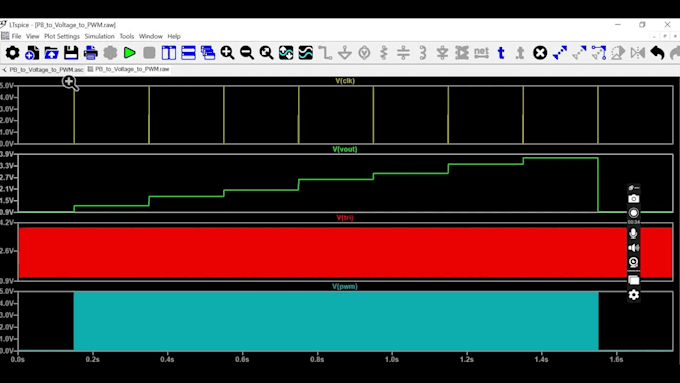This screenshot has width=680, height=383.
Task: Open the Plot Settings menu
Action: pyautogui.click(x=62, y=36)
